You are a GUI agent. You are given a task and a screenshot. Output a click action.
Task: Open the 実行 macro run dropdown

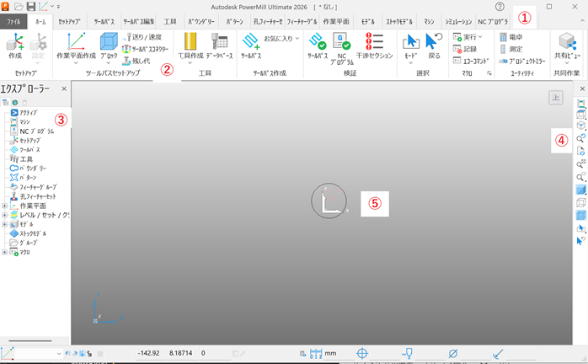pos(468,37)
